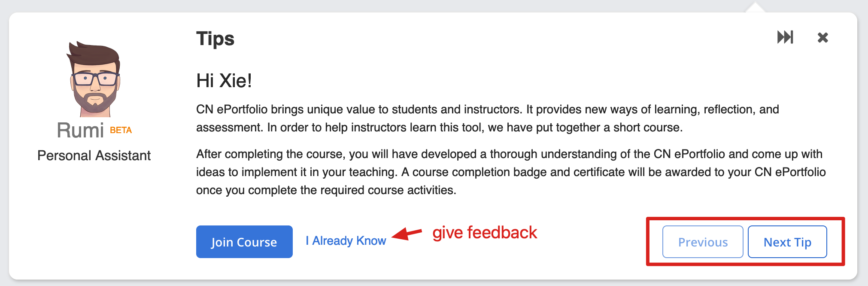Click the red give feedback annotation
Viewport: 868px width, 286px height.
click(x=485, y=233)
